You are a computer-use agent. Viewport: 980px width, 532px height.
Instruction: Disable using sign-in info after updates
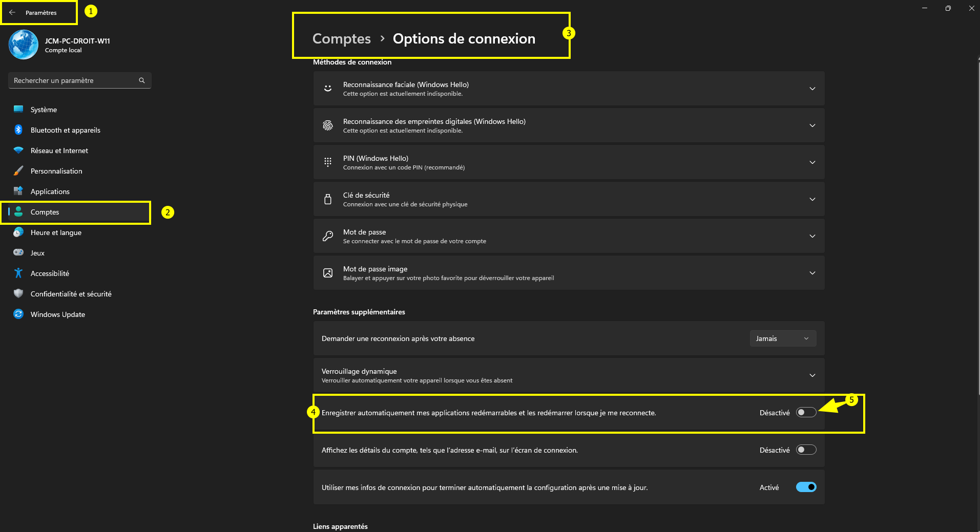point(806,487)
